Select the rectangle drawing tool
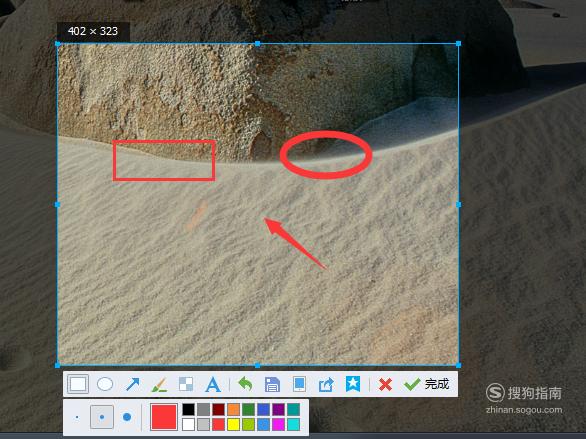Image resolution: width=586 pixels, height=439 pixels. (x=78, y=384)
